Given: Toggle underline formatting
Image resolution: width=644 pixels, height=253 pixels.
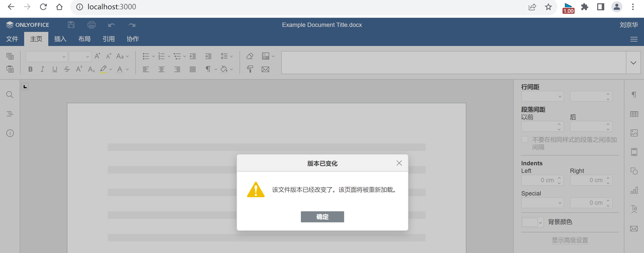Looking at the screenshot, I should (55, 69).
